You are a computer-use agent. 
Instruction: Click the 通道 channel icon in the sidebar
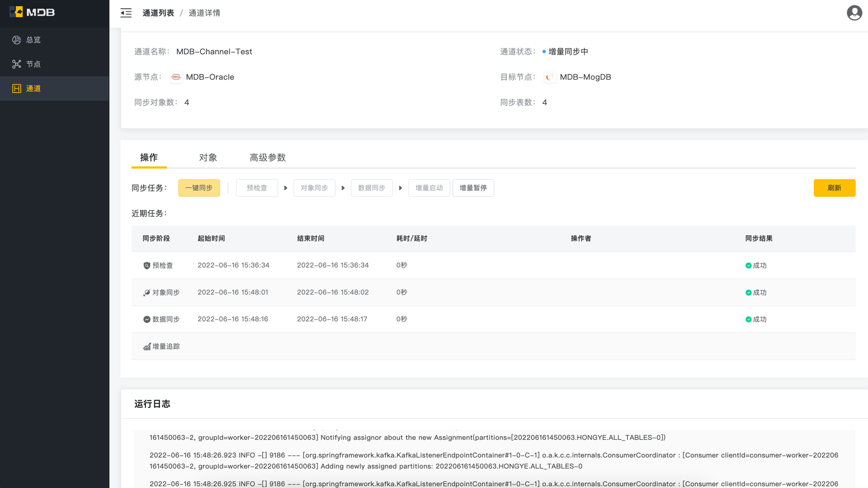[x=17, y=88]
